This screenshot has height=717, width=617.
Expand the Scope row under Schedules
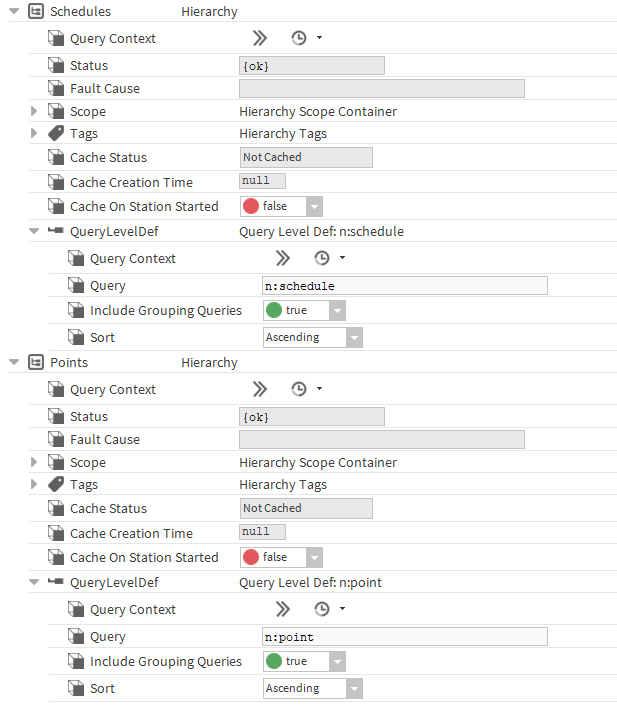(x=34, y=111)
